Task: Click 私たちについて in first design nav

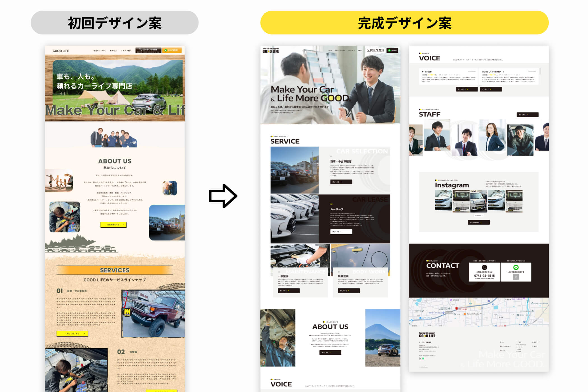Action: [99, 51]
